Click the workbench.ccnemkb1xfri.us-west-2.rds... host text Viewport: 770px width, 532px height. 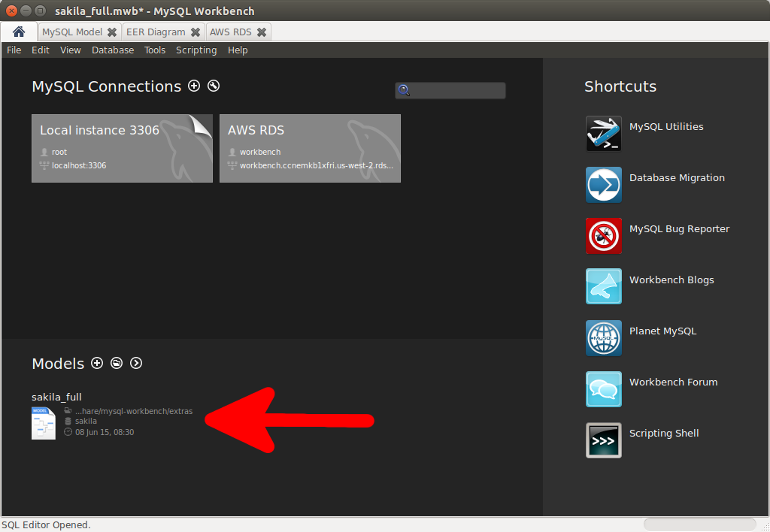point(317,165)
